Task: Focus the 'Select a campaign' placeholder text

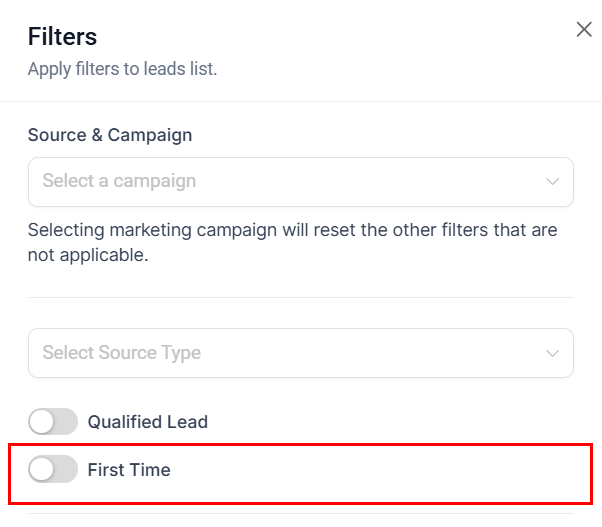Action: (119, 182)
